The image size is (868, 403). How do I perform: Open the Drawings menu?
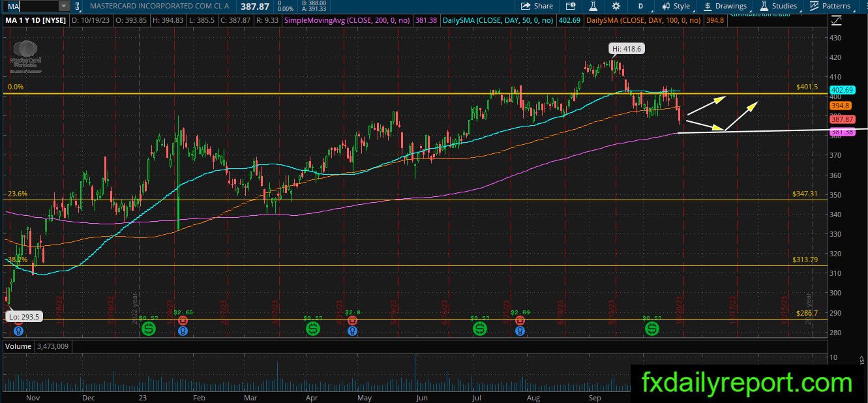[x=725, y=6]
